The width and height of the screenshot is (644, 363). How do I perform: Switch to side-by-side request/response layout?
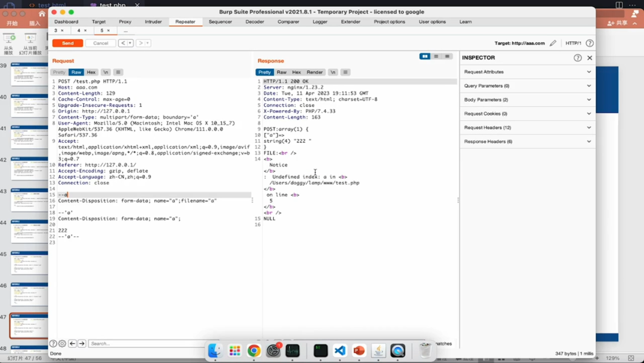425,56
